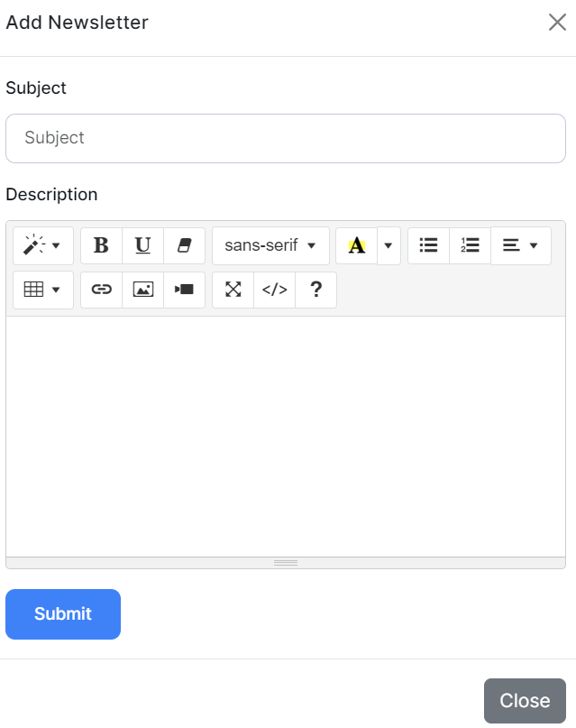This screenshot has width=576, height=728.
Task: Insert an unordered bullet list
Action: tap(428, 245)
